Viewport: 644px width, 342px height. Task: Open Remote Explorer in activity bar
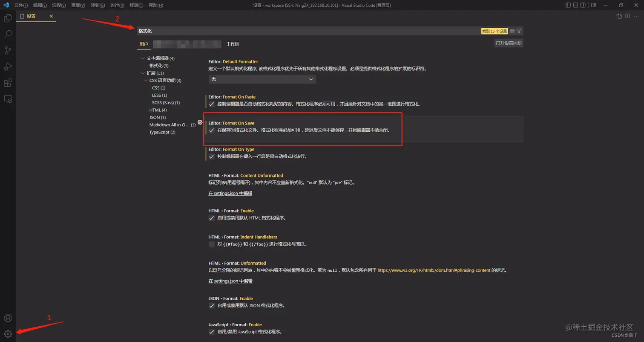point(8,99)
